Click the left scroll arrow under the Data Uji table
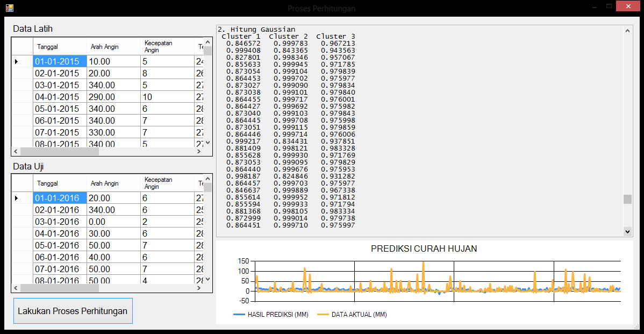644x334 pixels. (x=16, y=288)
